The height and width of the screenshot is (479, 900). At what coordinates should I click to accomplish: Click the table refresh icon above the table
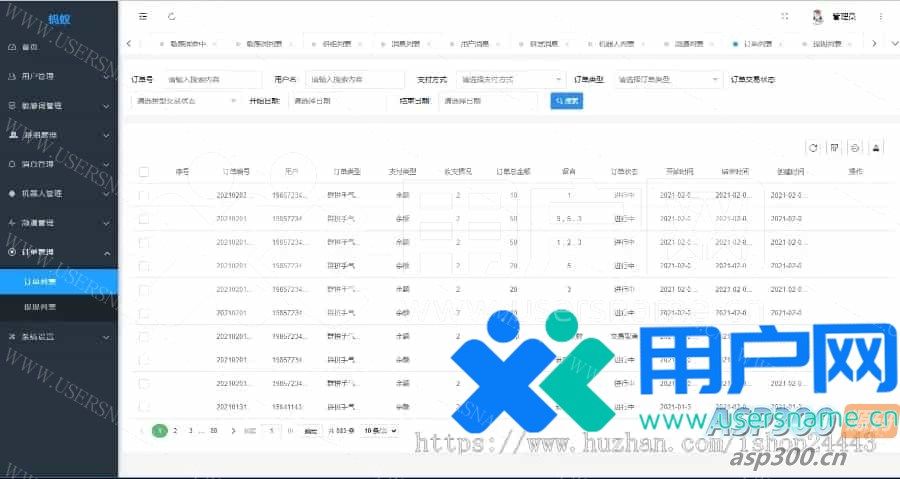pyautogui.click(x=814, y=148)
